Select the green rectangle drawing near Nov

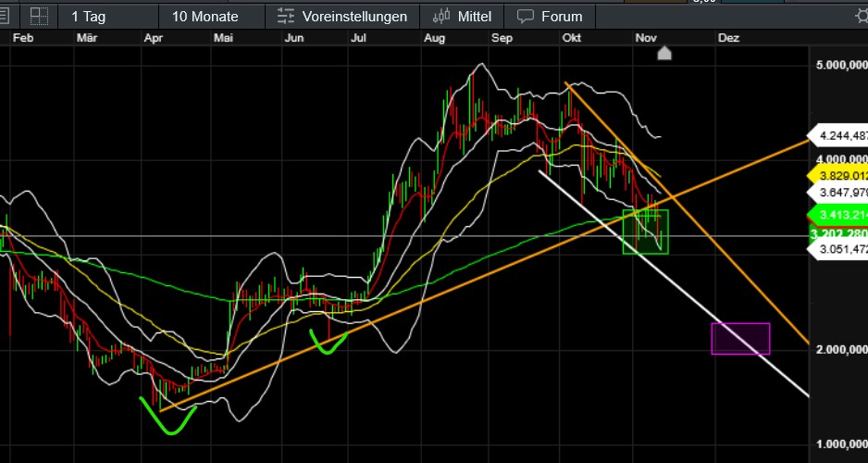point(646,231)
